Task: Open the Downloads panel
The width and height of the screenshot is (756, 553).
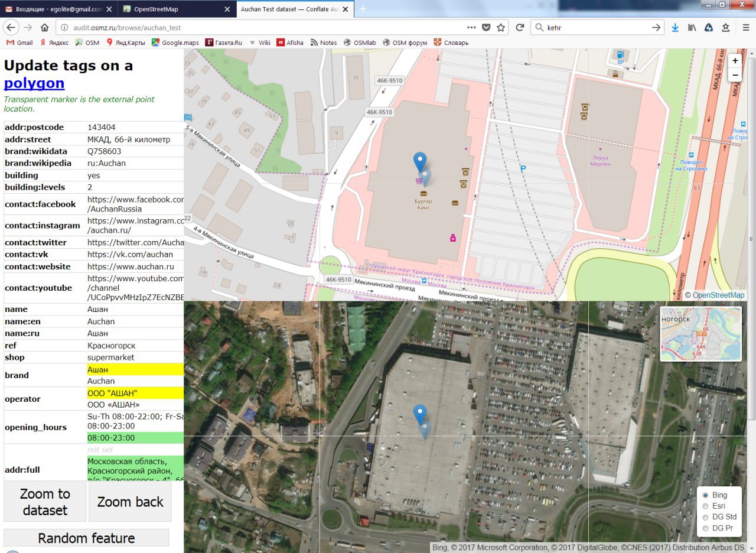Action: (675, 27)
